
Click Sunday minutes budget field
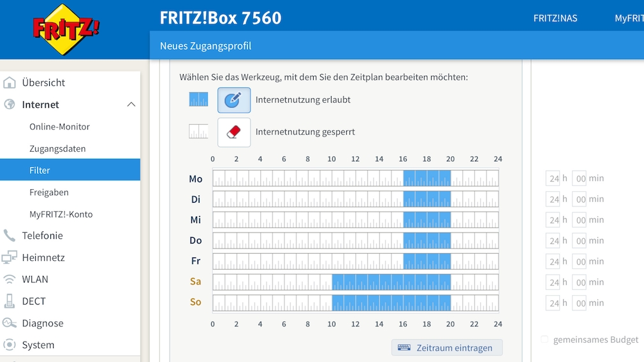579,303
